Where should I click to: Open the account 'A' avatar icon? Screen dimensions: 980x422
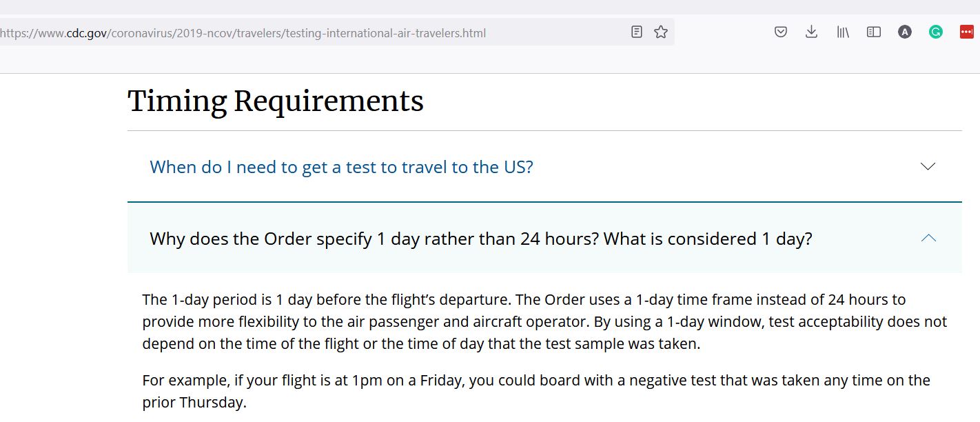(x=905, y=32)
